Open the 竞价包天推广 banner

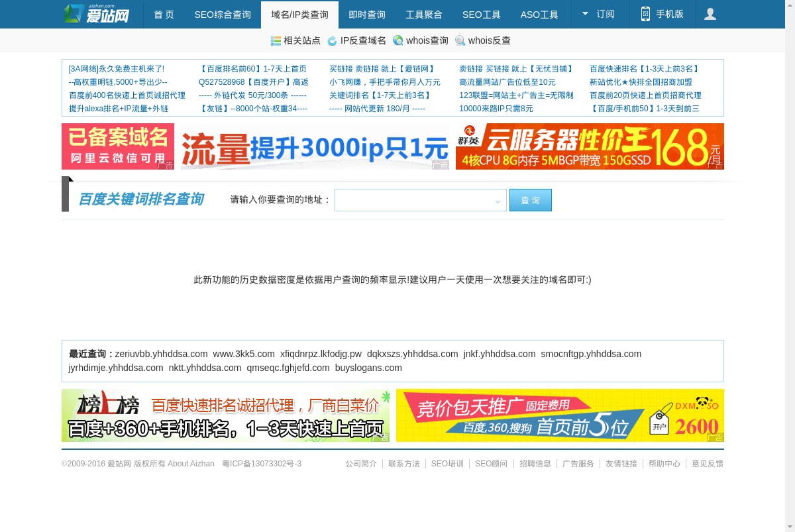tap(560, 415)
